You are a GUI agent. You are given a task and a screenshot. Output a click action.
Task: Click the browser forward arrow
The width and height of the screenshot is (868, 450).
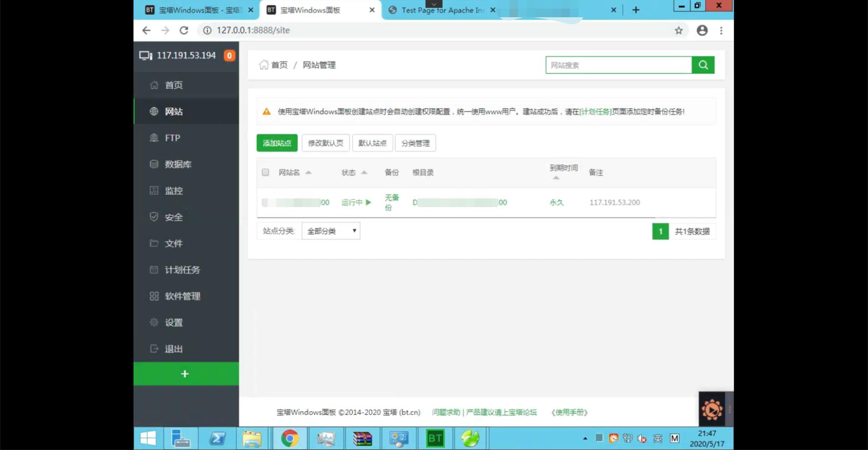point(165,30)
